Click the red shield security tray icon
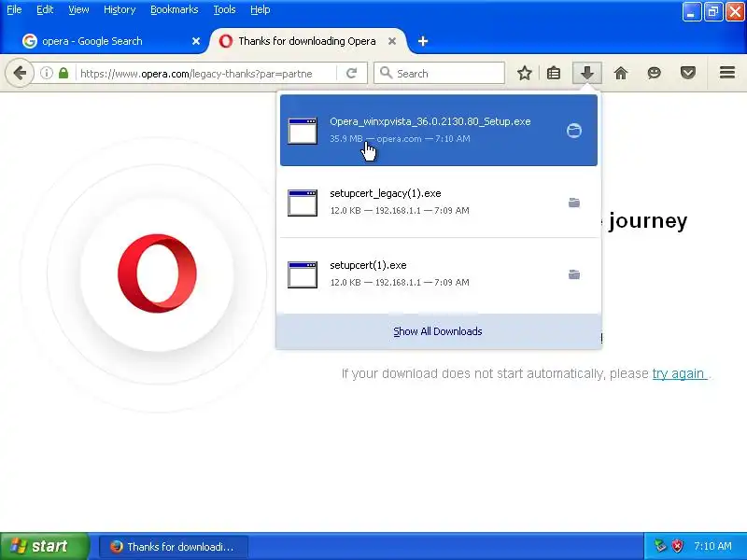747x560 pixels. pyautogui.click(x=677, y=546)
